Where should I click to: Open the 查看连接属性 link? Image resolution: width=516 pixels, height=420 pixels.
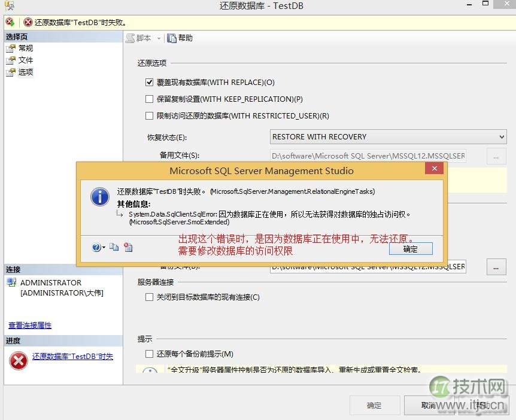pyautogui.click(x=30, y=325)
